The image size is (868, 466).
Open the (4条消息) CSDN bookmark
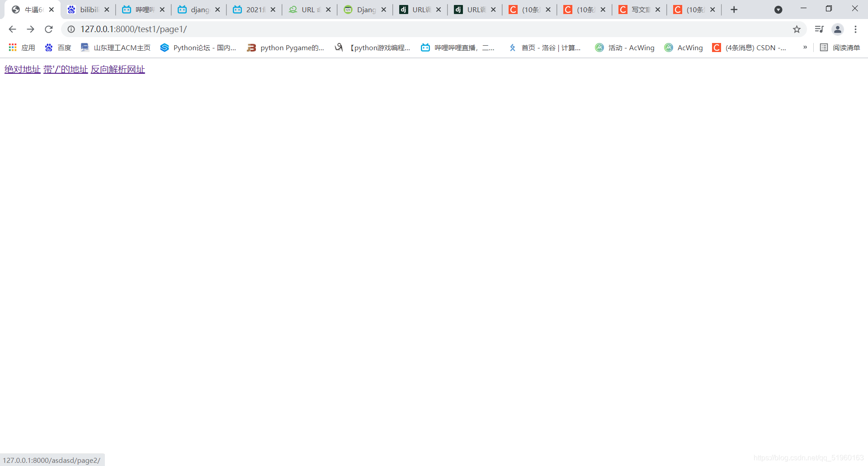pos(749,48)
